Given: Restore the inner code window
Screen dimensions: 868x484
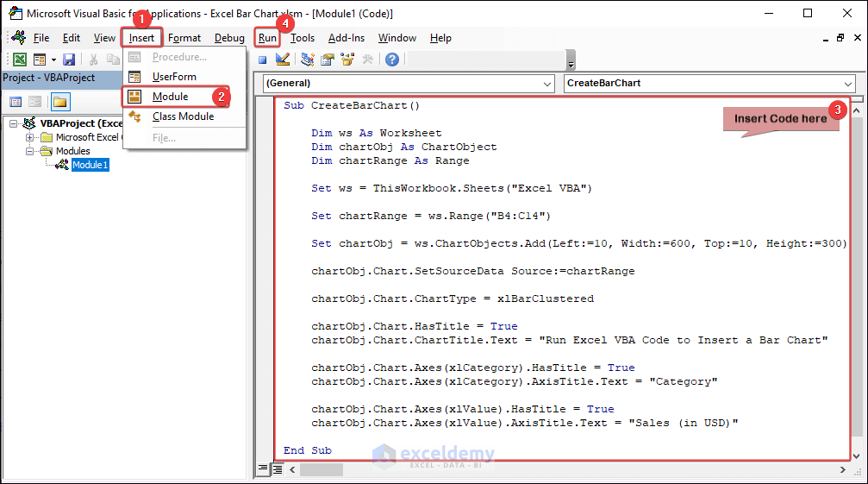Looking at the screenshot, I should coord(840,38).
